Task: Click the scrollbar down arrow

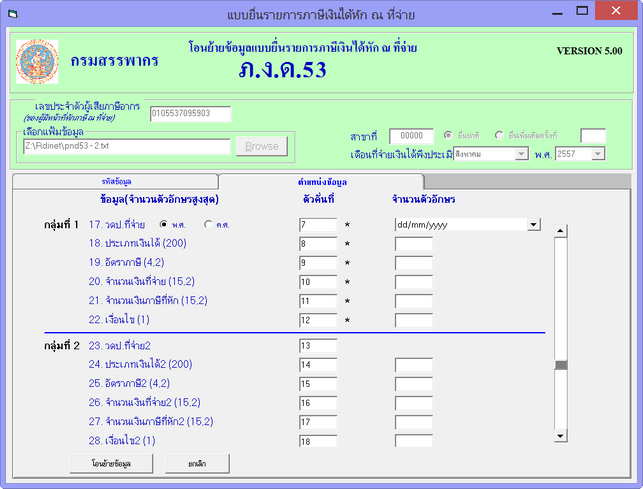Action: pos(560,436)
